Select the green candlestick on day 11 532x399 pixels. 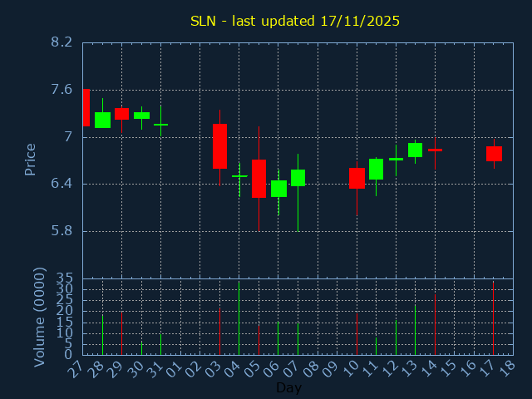[376, 169]
